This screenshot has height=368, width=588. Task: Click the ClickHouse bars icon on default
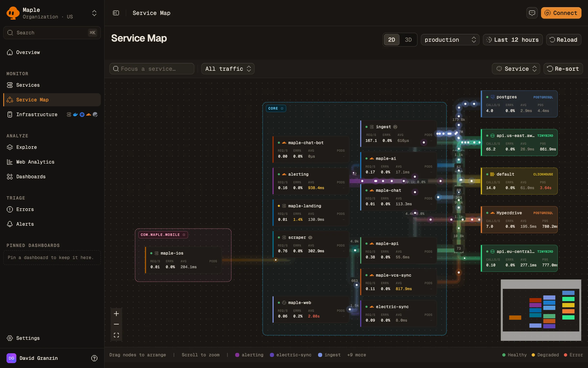click(x=492, y=174)
